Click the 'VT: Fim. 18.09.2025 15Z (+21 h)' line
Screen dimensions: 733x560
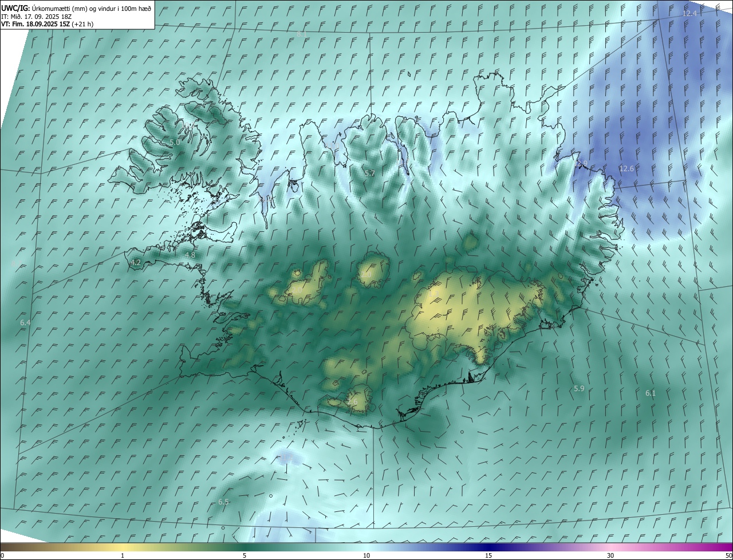click(x=47, y=24)
